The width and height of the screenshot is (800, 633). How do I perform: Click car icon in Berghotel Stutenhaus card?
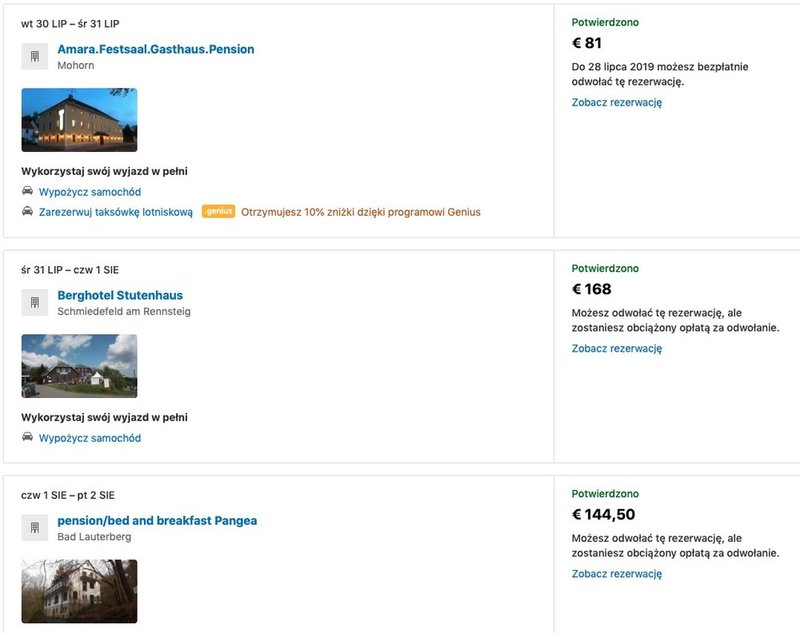point(27,438)
